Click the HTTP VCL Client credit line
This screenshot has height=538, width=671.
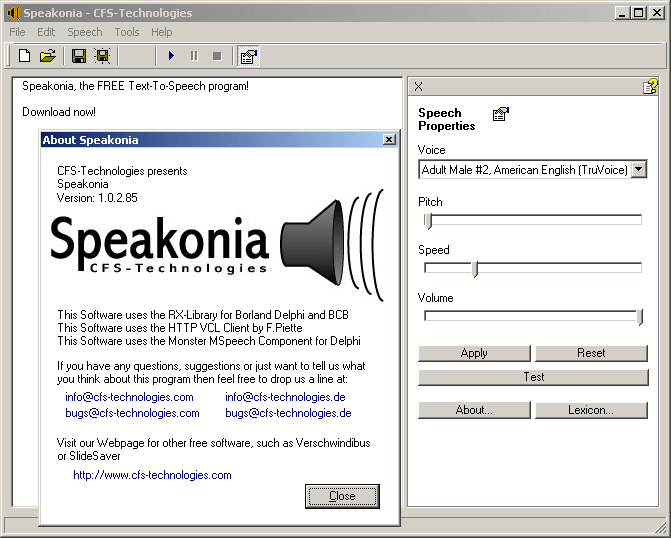point(180,328)
